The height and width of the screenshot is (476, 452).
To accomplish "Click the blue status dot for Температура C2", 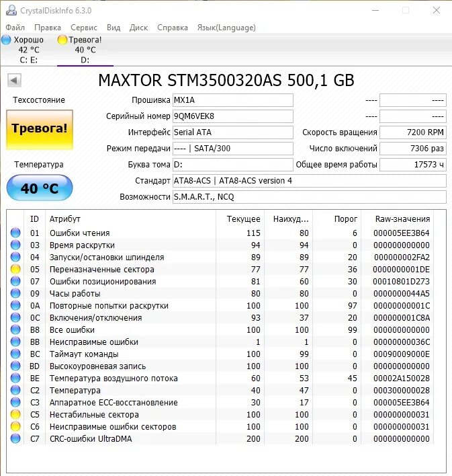I will tap(15, 390).
